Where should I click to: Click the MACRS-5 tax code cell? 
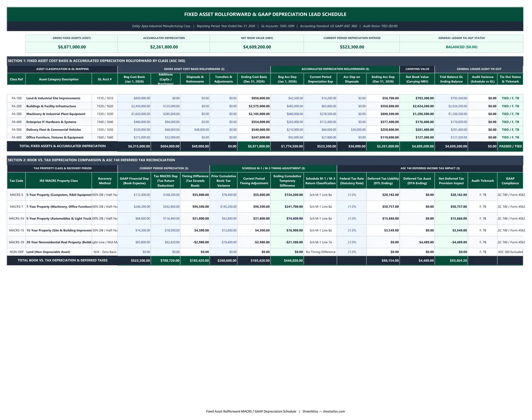coord(16,195)
